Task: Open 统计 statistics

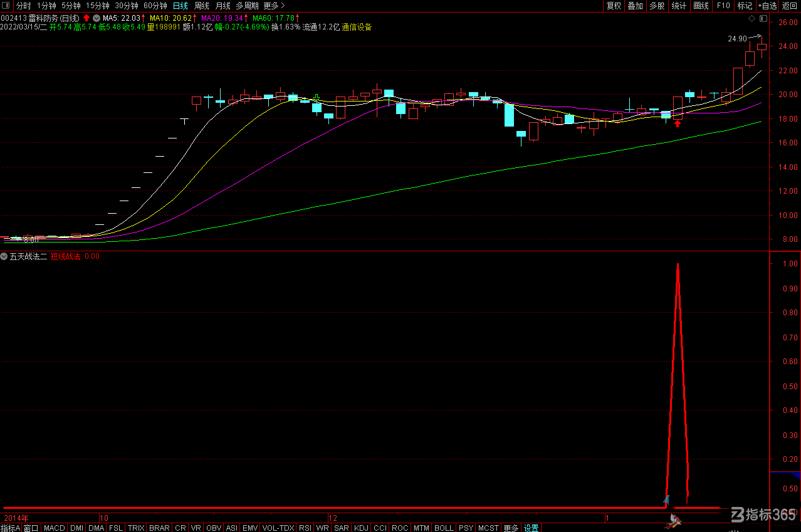Action: tap(678, 6)
